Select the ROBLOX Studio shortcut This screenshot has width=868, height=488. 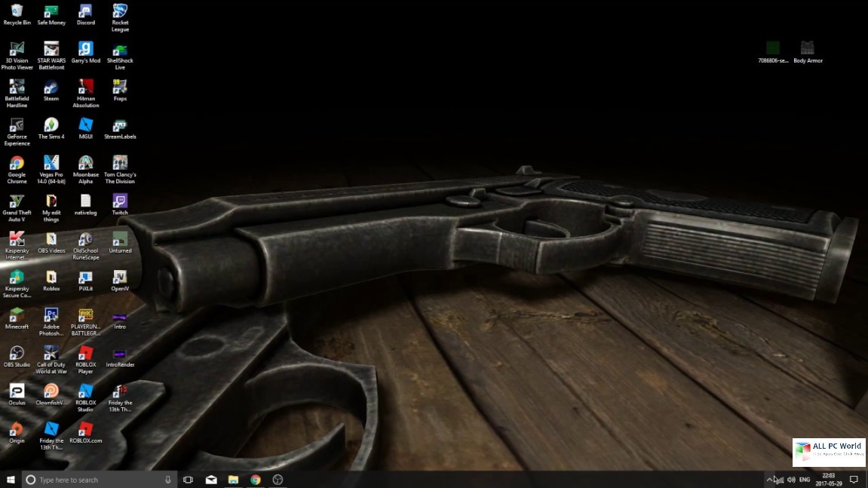(x=86, y=391)
